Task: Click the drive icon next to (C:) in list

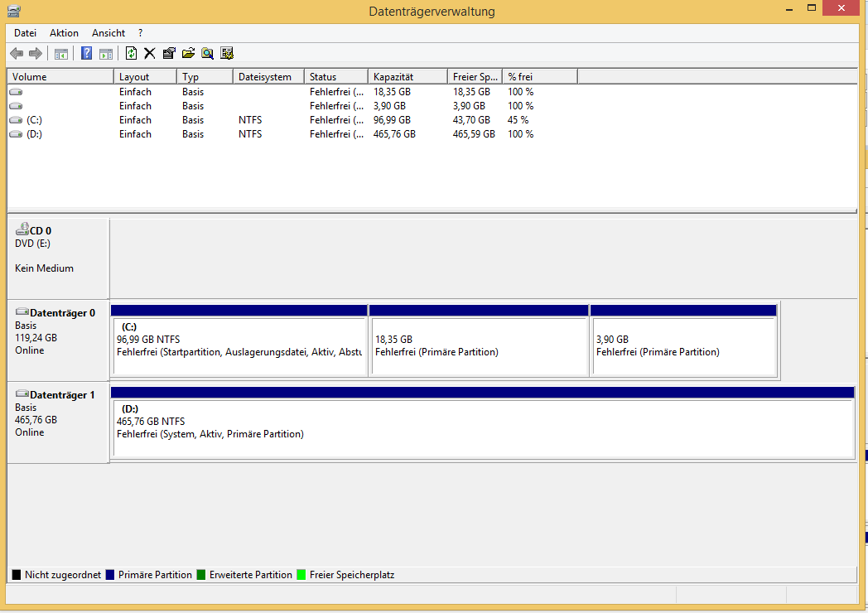Action: [x=16, y=120]
